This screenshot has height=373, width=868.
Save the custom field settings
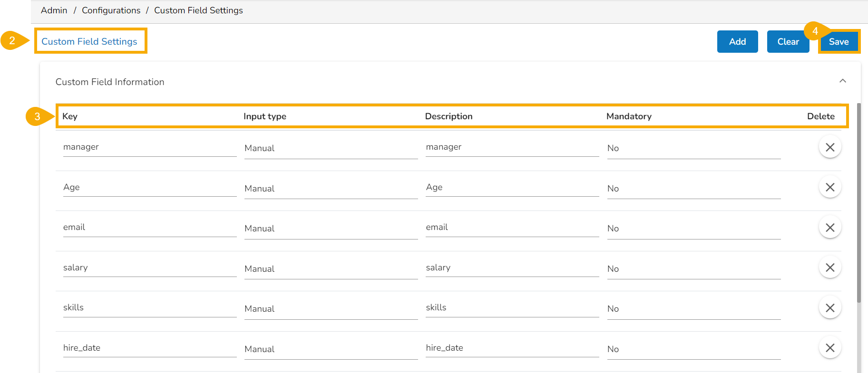839,42
